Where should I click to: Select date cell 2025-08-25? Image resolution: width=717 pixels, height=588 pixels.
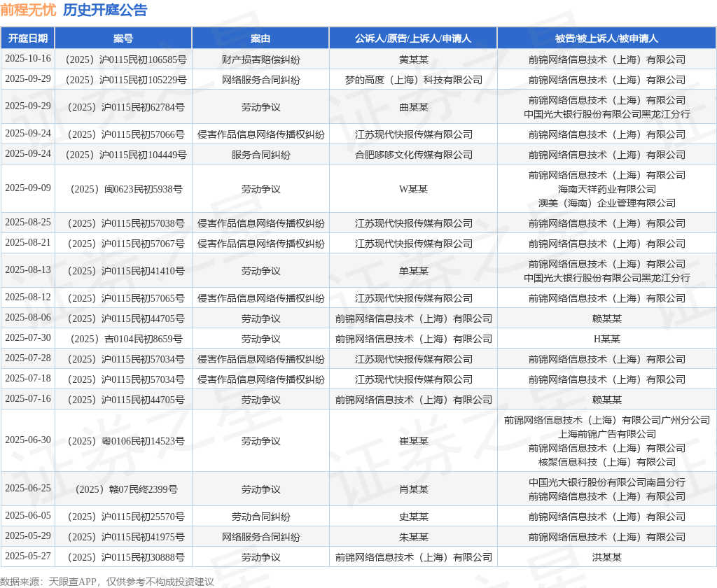28,223
